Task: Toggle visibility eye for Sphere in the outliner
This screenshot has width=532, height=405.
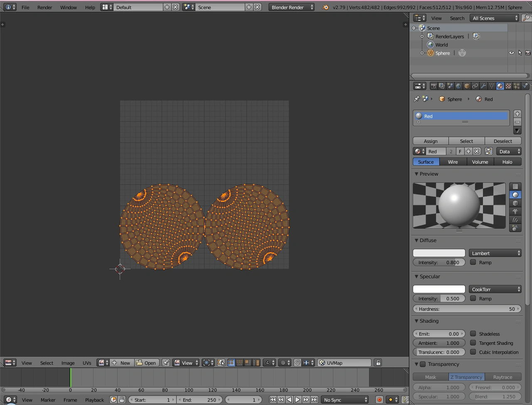Action: pos(512,53)
